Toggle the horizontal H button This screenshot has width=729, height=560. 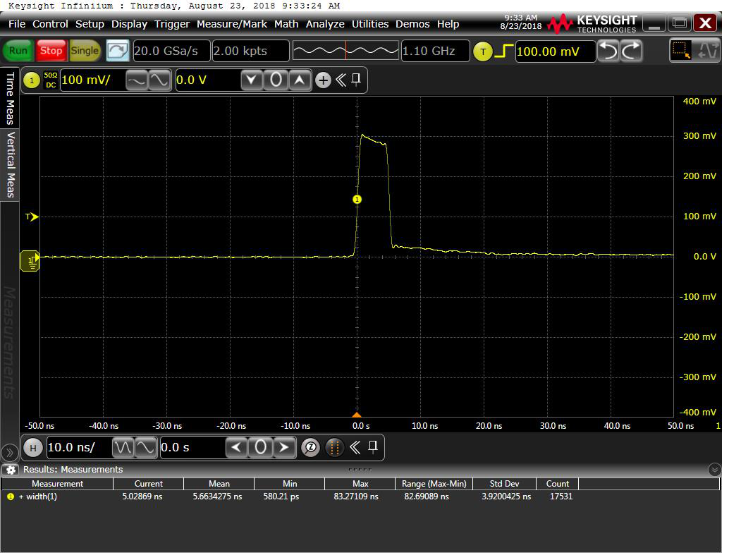[x=32, y=447]
